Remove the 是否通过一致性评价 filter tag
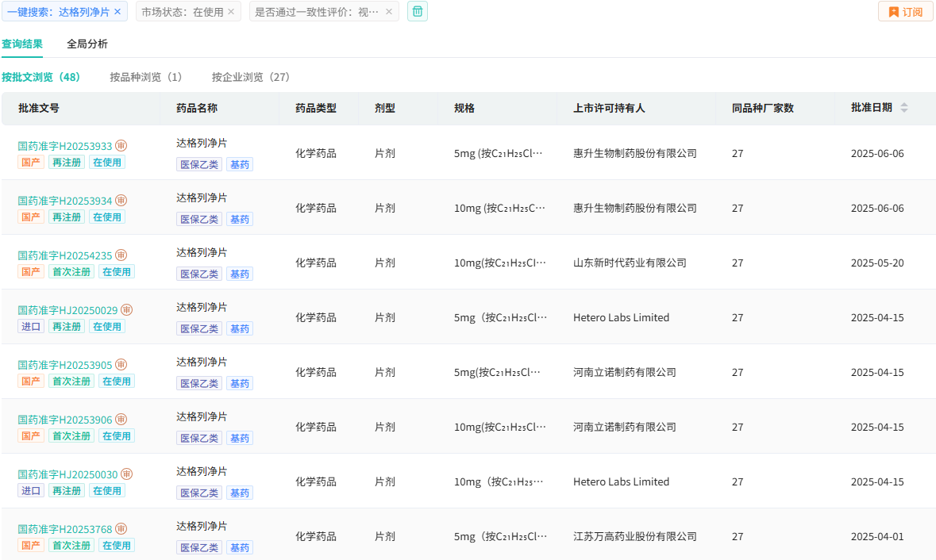 pos(389,12)
